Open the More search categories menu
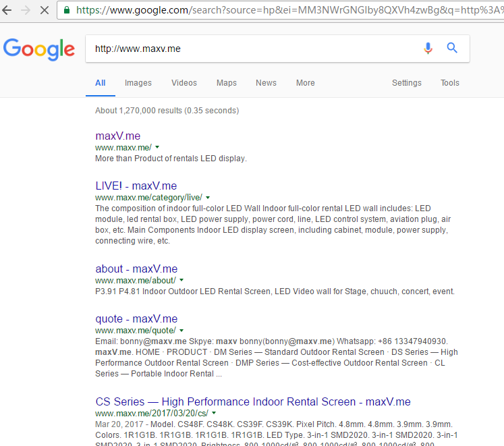 (x=306, y=83)
